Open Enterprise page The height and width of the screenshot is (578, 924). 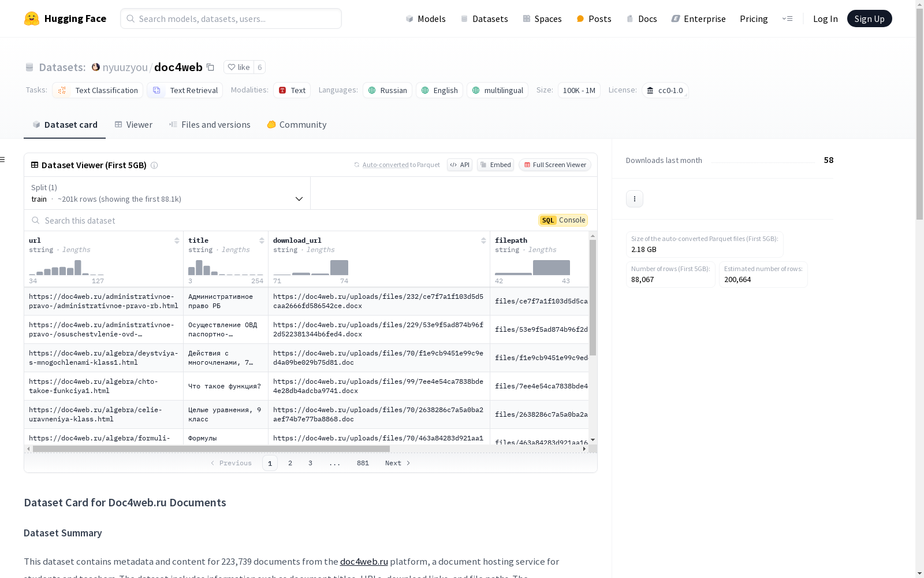click(x=698, y=18)
